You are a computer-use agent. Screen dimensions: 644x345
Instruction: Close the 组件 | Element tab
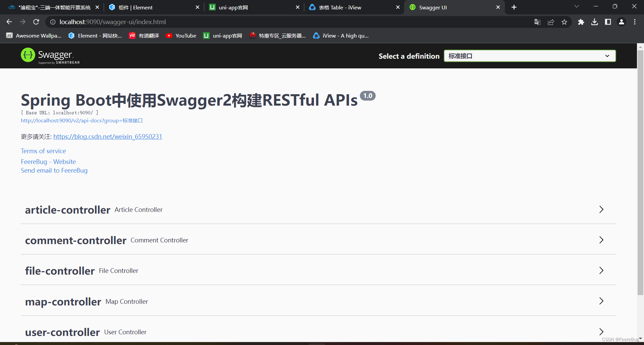pos(197,7)
